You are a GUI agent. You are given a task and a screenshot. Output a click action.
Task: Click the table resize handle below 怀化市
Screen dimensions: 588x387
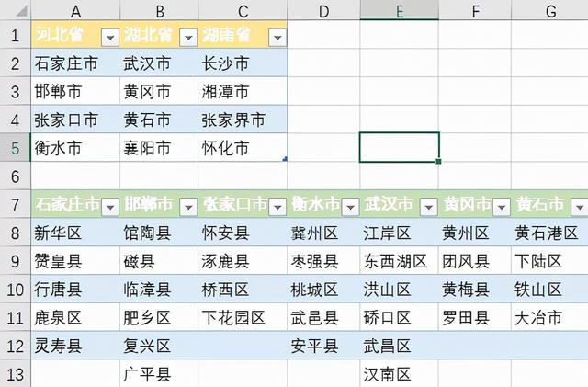tap(285, 159)
